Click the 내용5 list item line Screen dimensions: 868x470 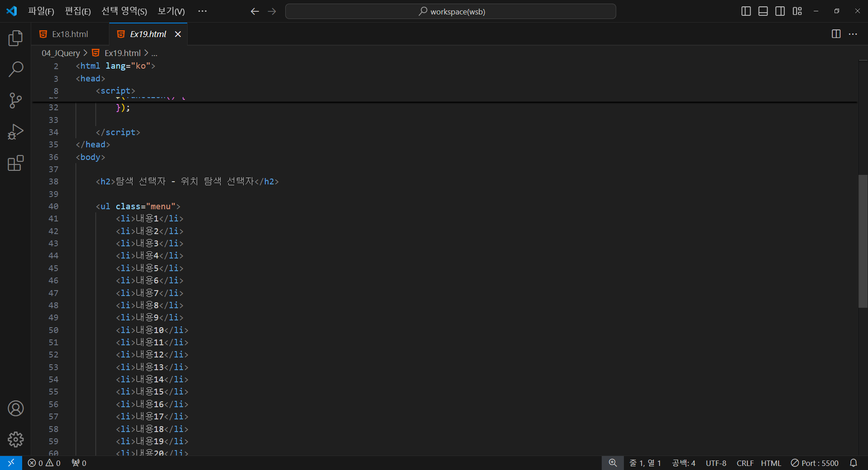coord(150,268)
